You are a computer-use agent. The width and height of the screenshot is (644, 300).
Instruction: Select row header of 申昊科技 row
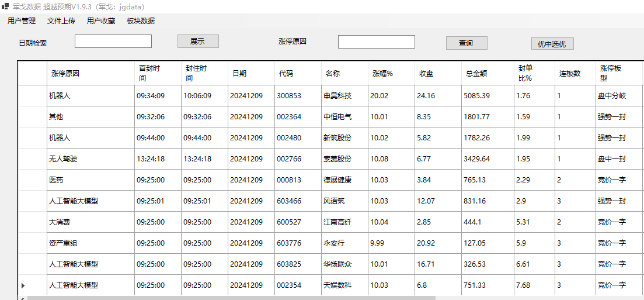click(33, 96)
